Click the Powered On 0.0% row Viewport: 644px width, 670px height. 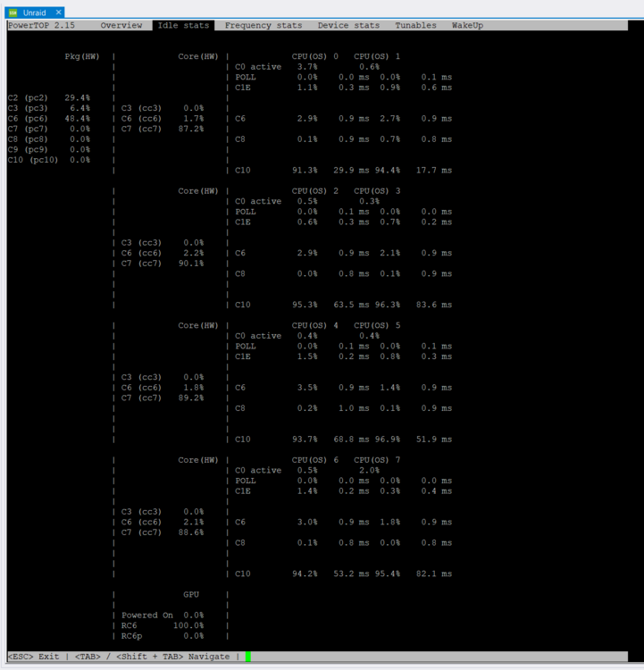point(163,616)
